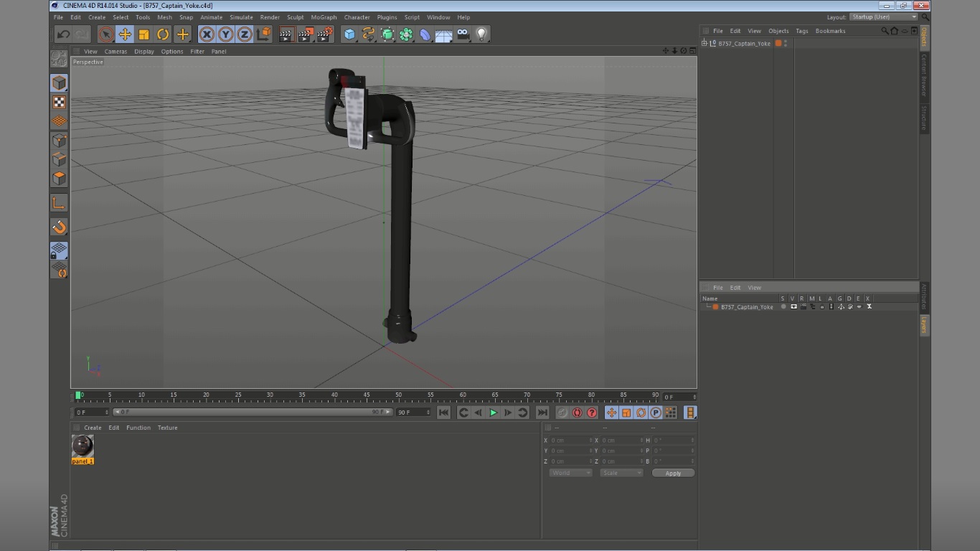Toggle Z axis lock
Viewport: 980px width, 551px height.
(x=245, y=34)
